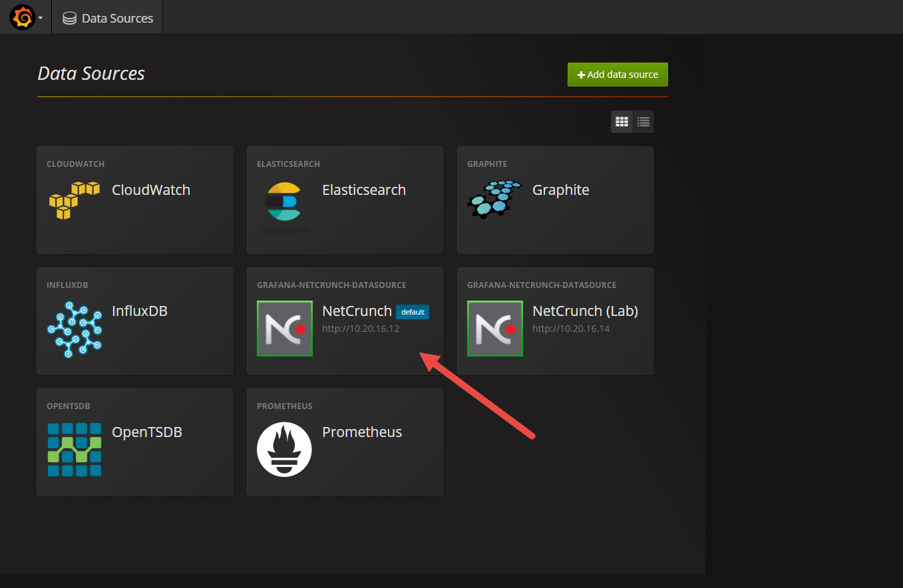The image size is (903, 588).
Task: Open the Data Sources nav tab
Action: [x=107, y=18]
